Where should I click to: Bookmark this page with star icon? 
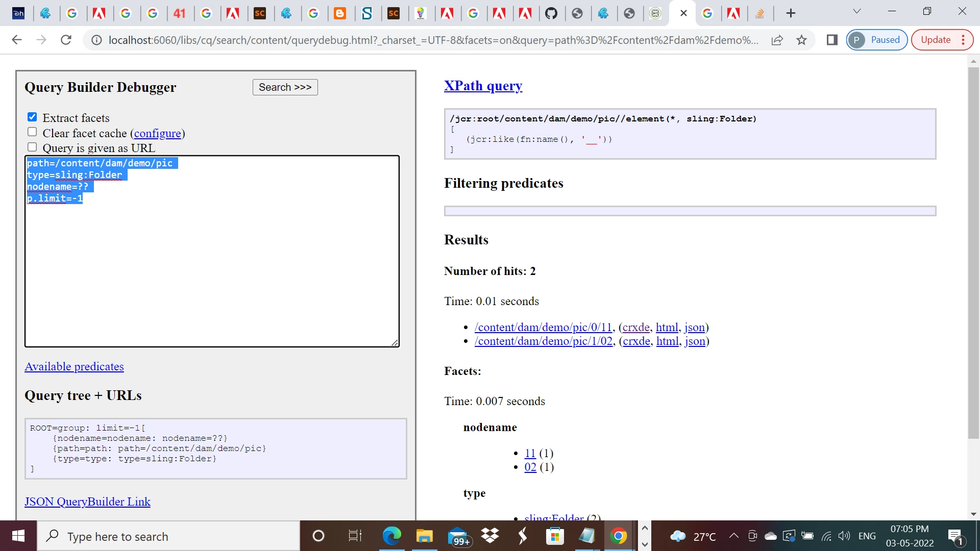pyautogui.click(x=801, y=40)
